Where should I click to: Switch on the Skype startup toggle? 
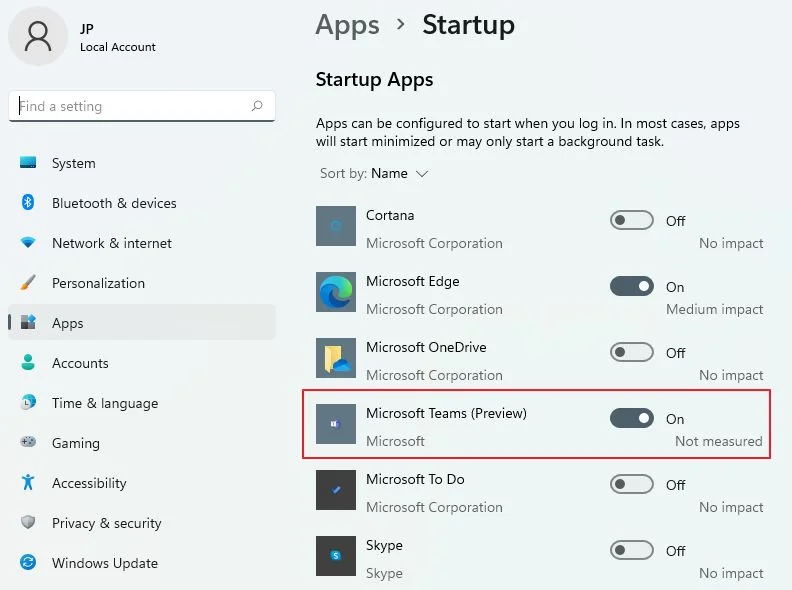point(632,550)
